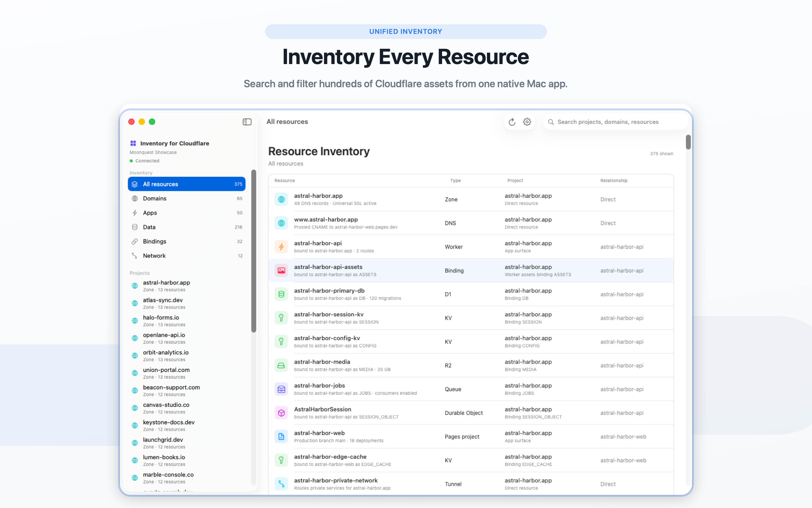The height and width of the screenshot is (508, 812).
Task: Click the "375 shown" count label
Action: point(661,154)
